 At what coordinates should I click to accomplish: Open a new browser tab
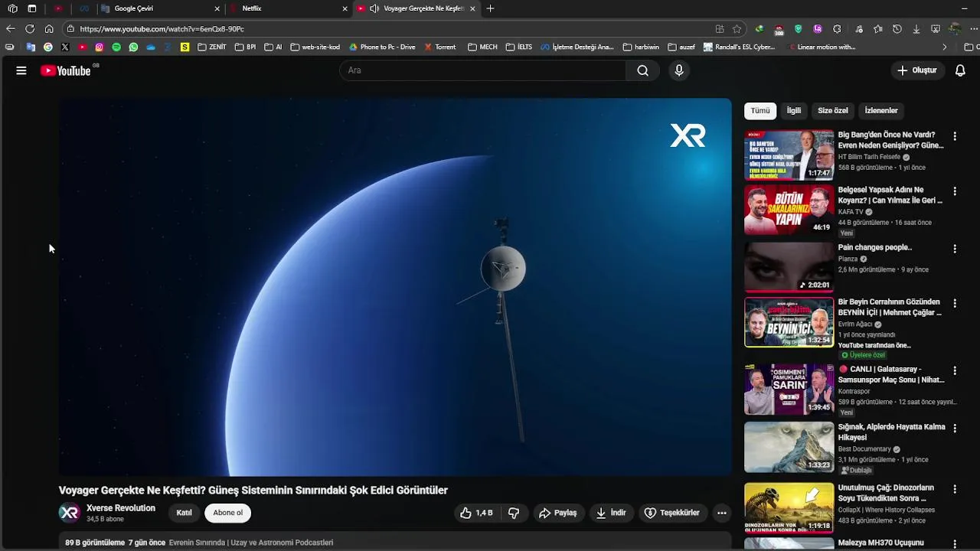[490, 8]
